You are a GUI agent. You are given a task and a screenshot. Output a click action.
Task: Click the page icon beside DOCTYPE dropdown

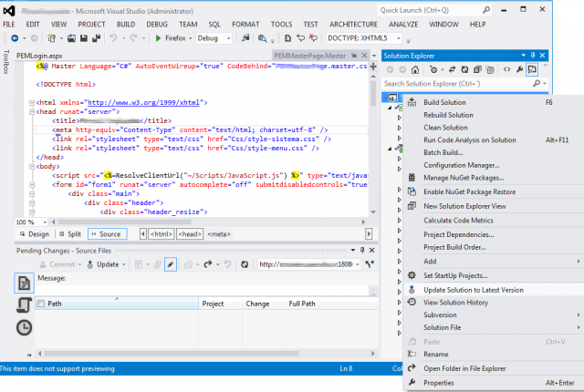(x=288, y=38)
